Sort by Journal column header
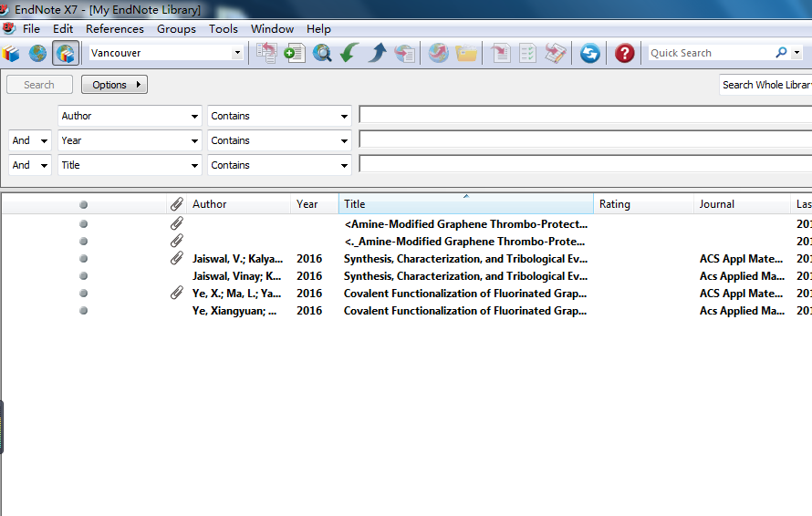Viewport: 812px width, 516px height. click(x=742, y=204)
